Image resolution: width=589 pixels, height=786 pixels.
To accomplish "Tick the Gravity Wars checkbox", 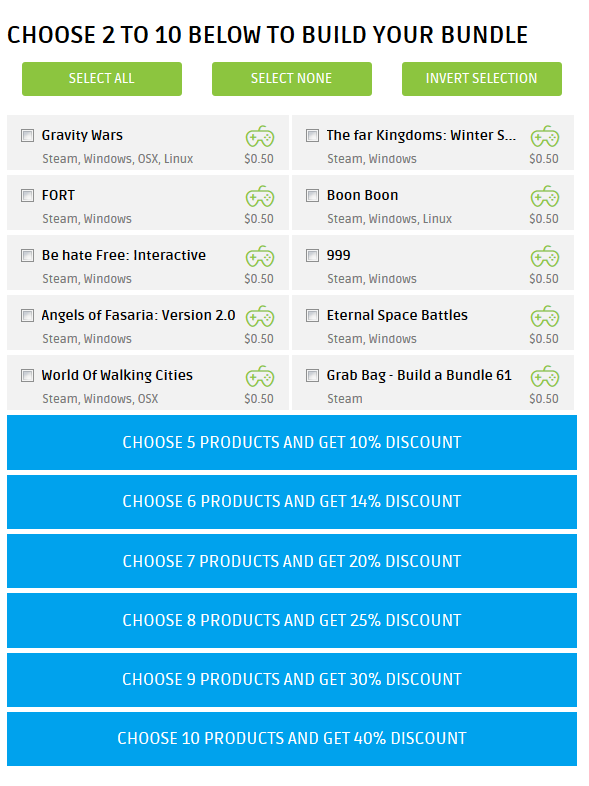I will tap(28, 135).
